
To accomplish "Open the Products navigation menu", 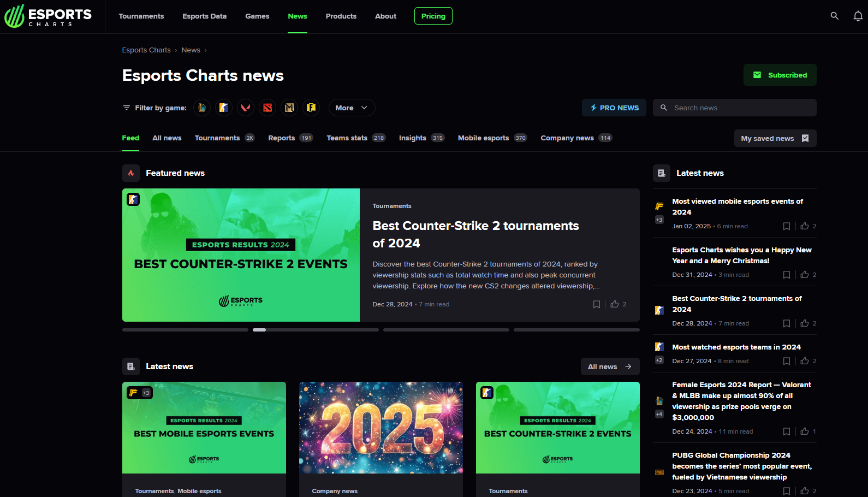I will tap(341, 16).
